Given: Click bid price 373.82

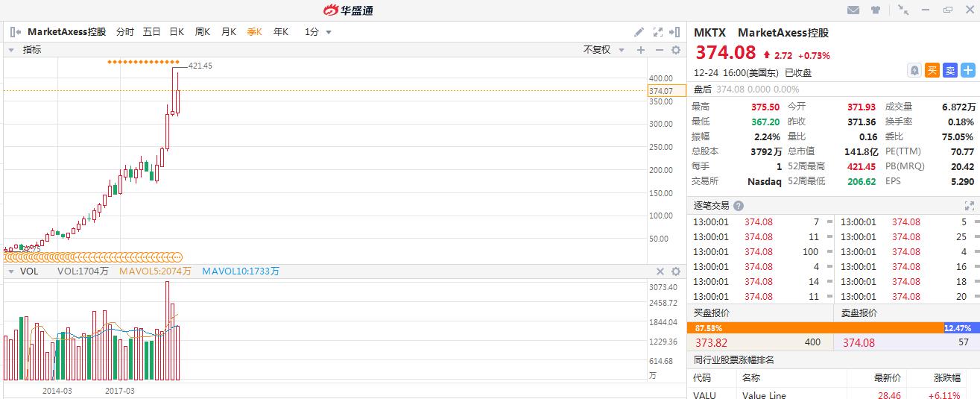Looking at the screenshot, I should point(711,342).
